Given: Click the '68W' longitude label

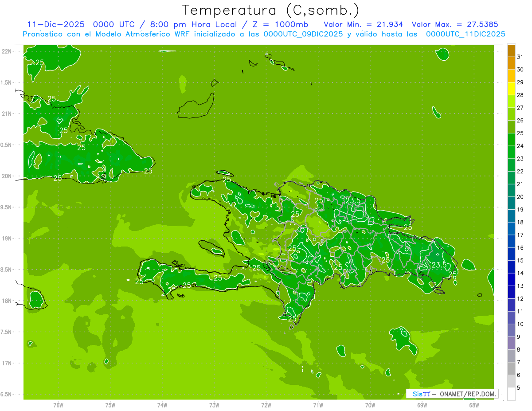Looking at the screenshot, I should pos(474,405).
